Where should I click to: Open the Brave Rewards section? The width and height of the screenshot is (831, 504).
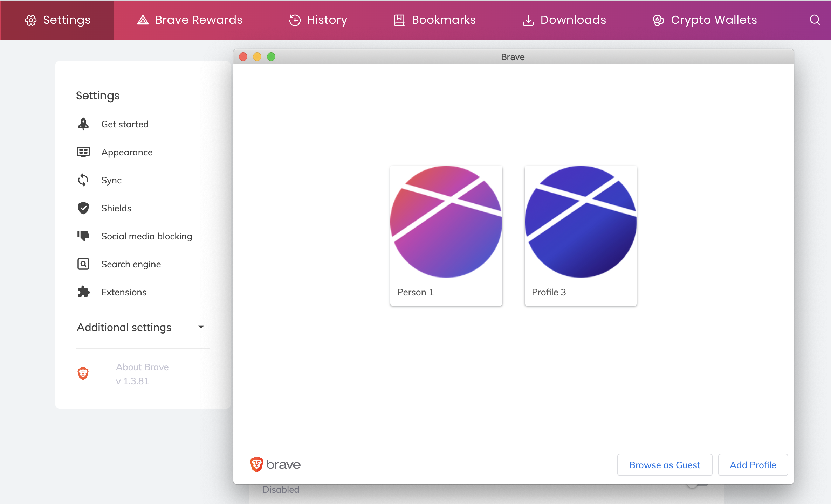pyautogui.click(x=190, y=20)
